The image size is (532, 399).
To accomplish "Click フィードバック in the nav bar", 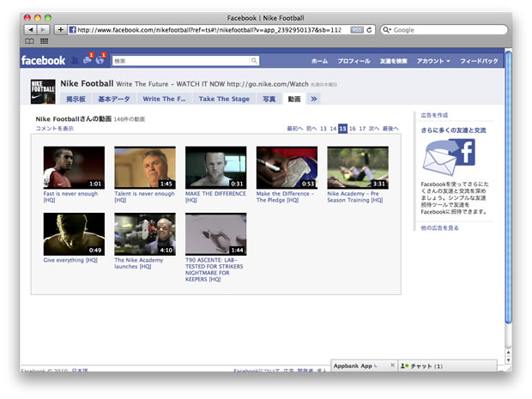I will (479, 61).
